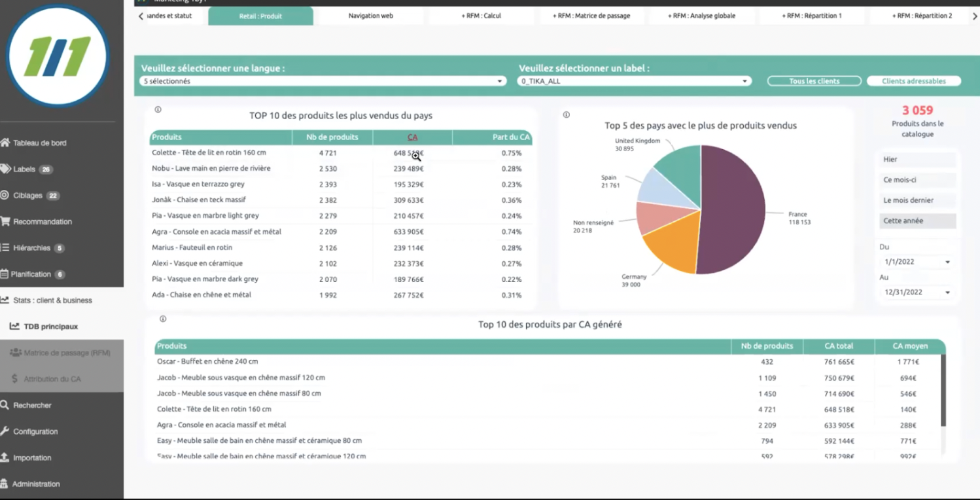The width and height of the screenshot is (980, 500).
Task: Sort top products table by CA column
Action: click(412, 137)
